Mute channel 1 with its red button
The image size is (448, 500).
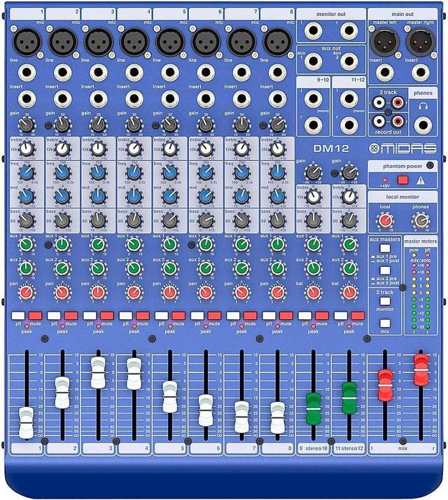coord(36,316)
